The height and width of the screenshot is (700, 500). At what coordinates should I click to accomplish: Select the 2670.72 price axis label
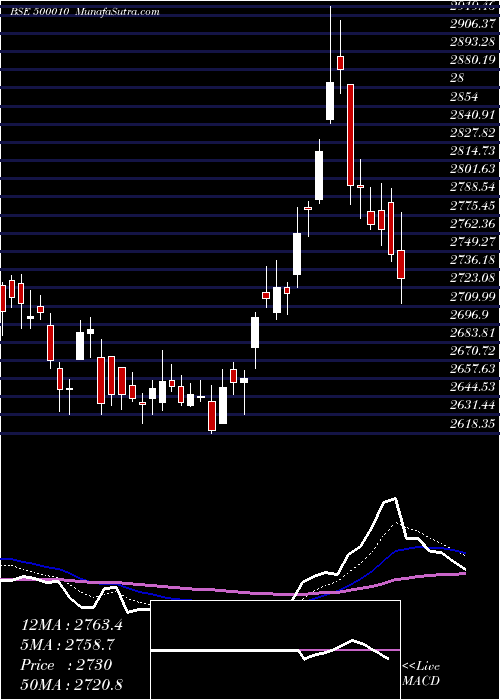point(473,351)
